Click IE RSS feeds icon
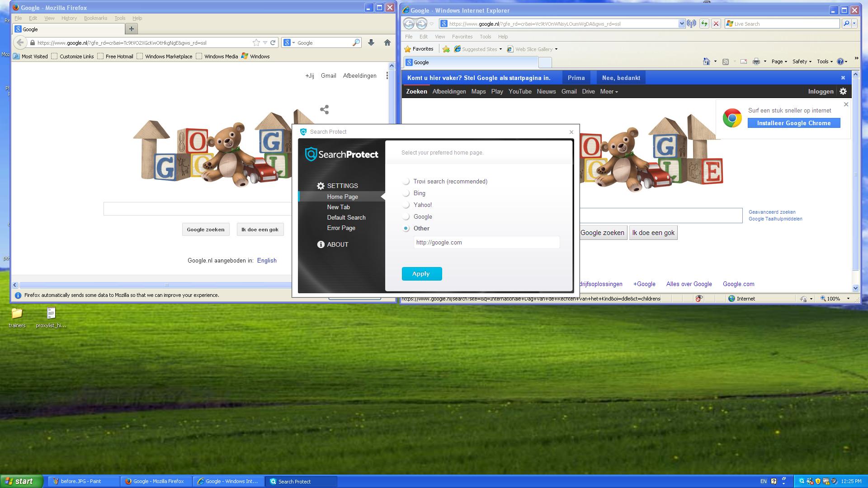 pyautogui.click(x=726, y=61)
